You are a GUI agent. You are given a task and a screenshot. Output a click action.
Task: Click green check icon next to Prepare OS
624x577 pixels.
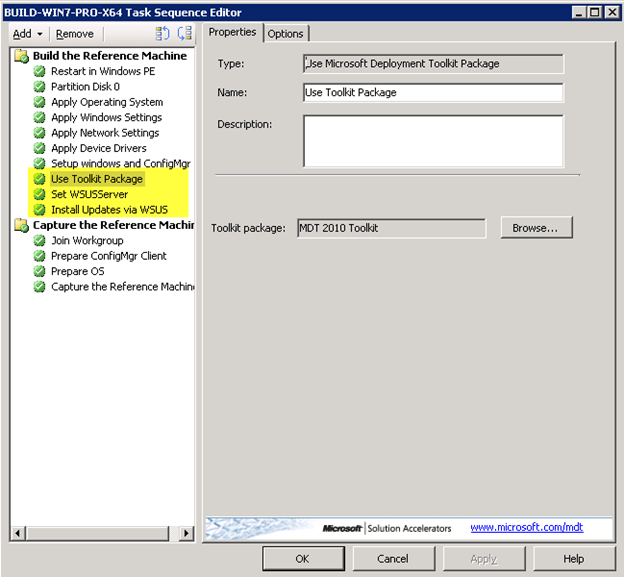coord(39,271)
